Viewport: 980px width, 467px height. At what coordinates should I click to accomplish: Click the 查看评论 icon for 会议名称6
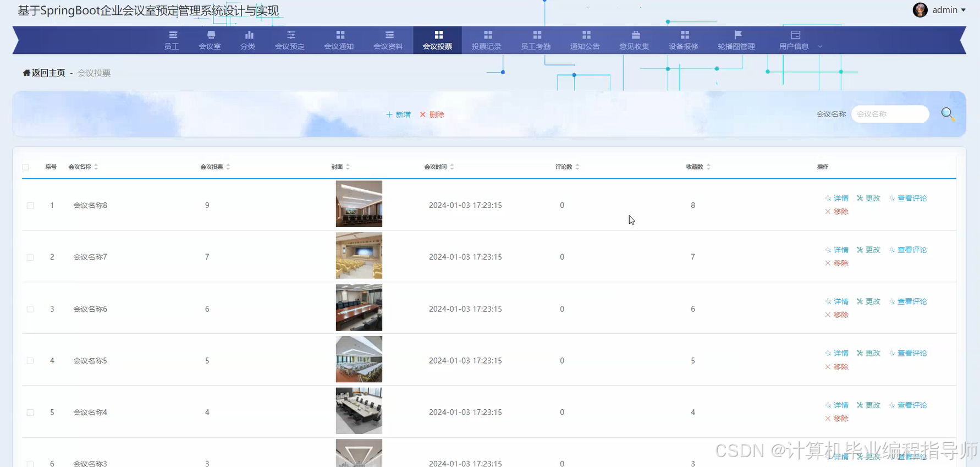(x=892, y=301)
